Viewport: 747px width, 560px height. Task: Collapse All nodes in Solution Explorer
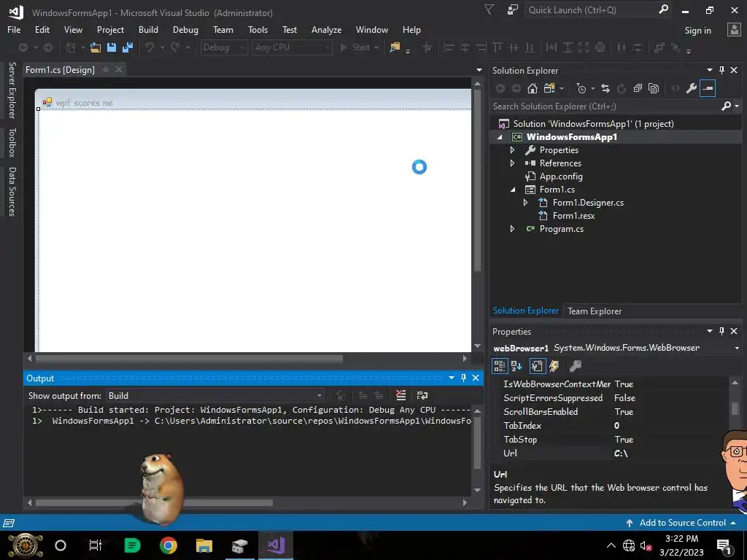638,88
